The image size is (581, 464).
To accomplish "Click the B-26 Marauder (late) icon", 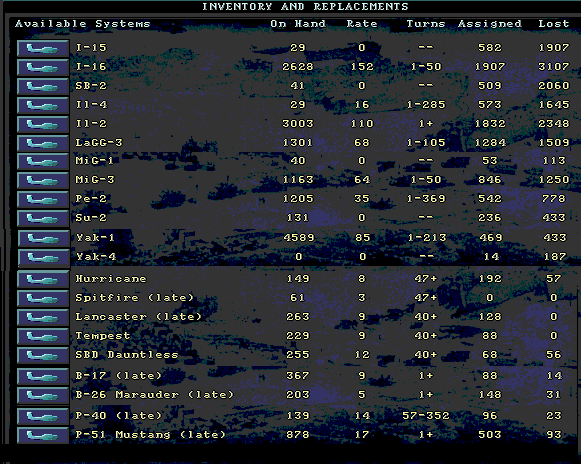I will click(43, 395).
